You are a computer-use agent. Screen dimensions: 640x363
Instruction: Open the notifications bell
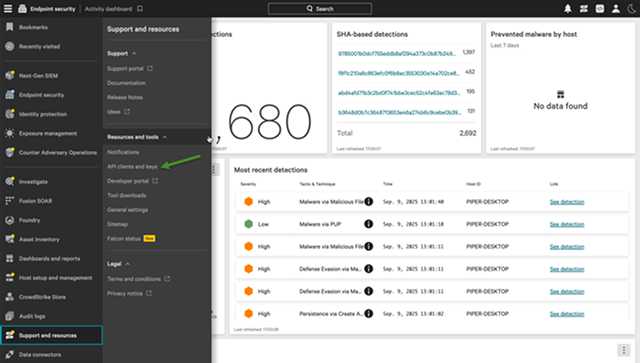coord(567,9)
